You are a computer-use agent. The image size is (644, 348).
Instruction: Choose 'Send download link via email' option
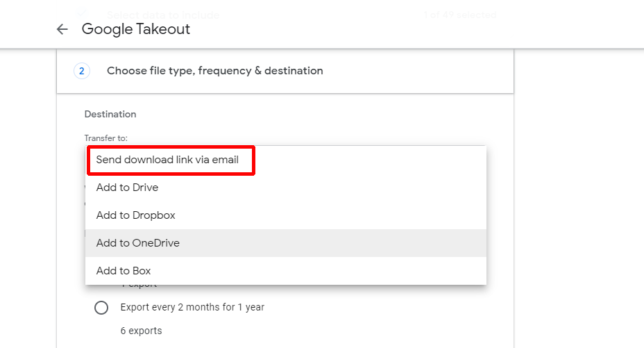coord(167,160)
